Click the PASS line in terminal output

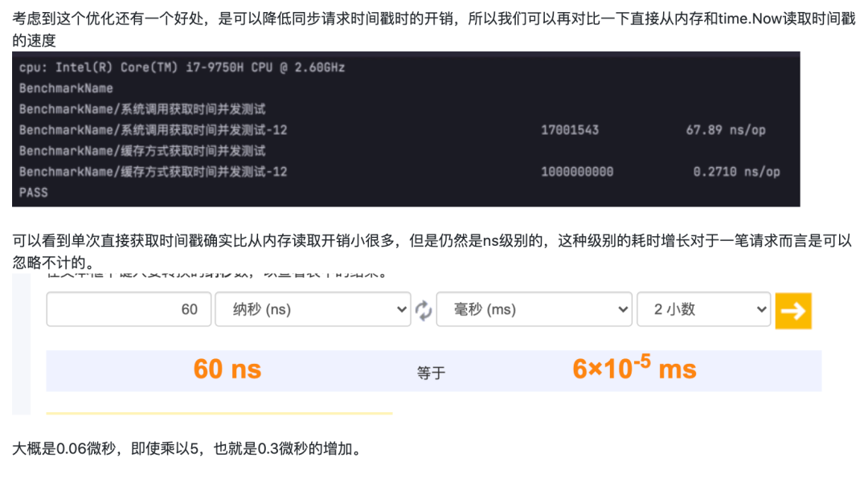[33, 193]
